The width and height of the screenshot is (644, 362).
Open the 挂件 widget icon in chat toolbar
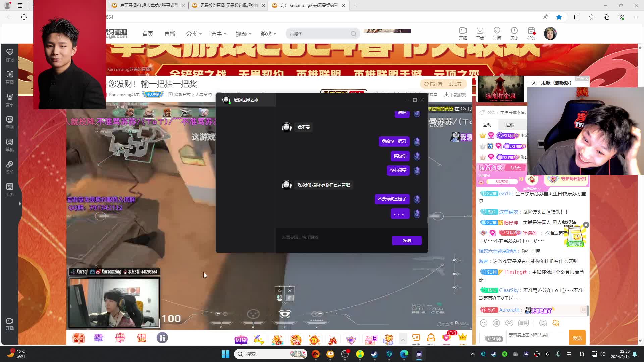(x=523, y=323)
